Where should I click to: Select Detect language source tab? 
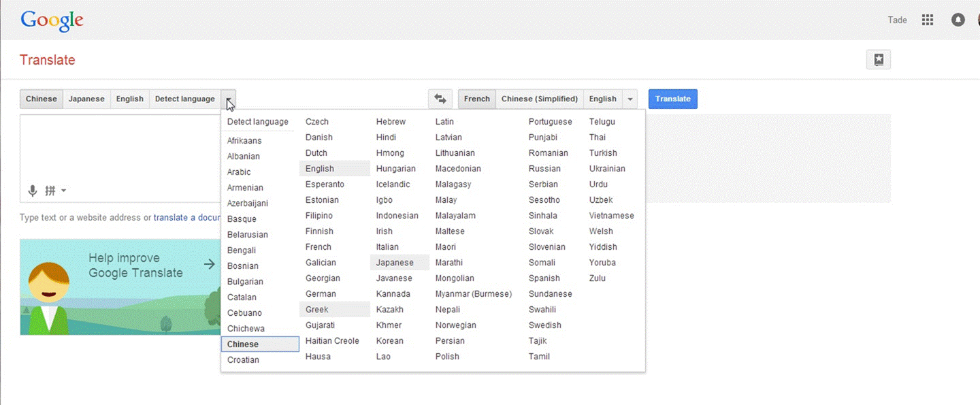point(184,99)
